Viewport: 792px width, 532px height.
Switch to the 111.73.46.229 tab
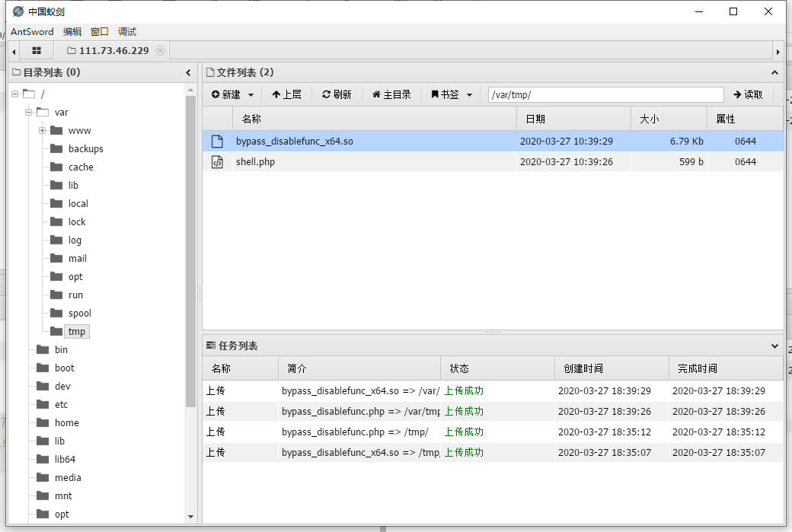[x=111, y=51]
